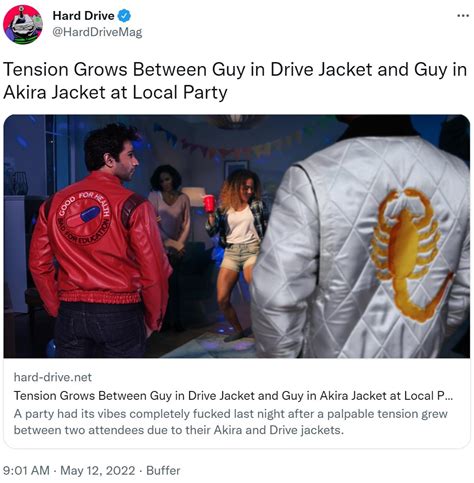474x483 pixels.
Task: Click the scorpion emblem on silver jacket
Action: 409,254
